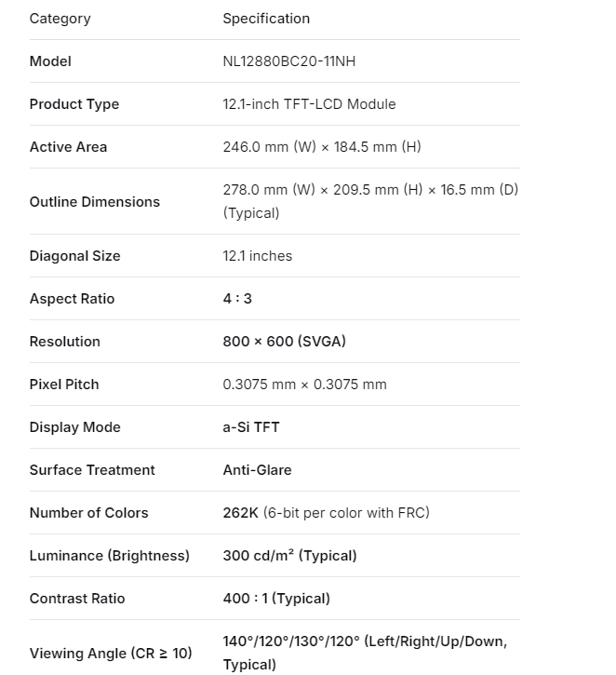Screen dimensions: 616x675
Task: Click the Pixel Pitch row label
Action: [x=64, y=385]
